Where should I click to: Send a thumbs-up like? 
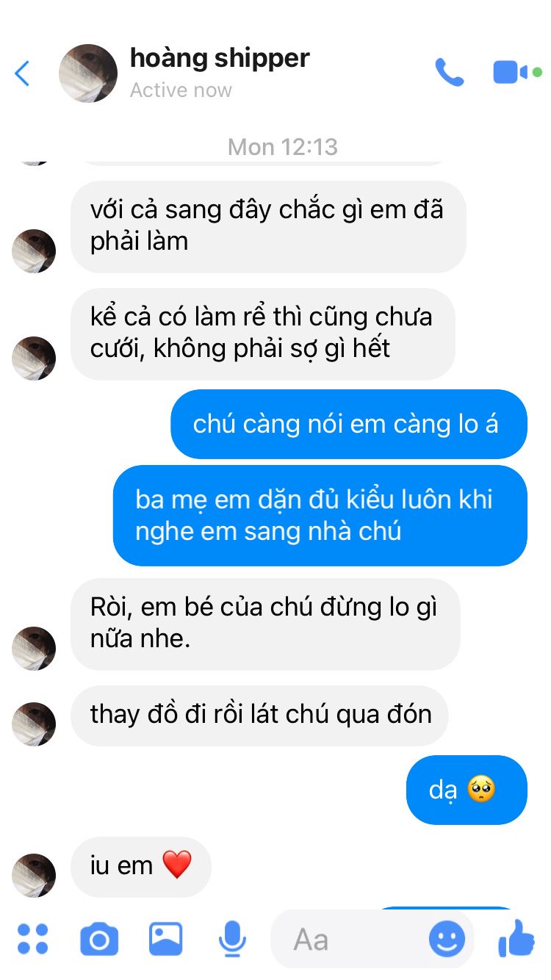tap(517, 938)
